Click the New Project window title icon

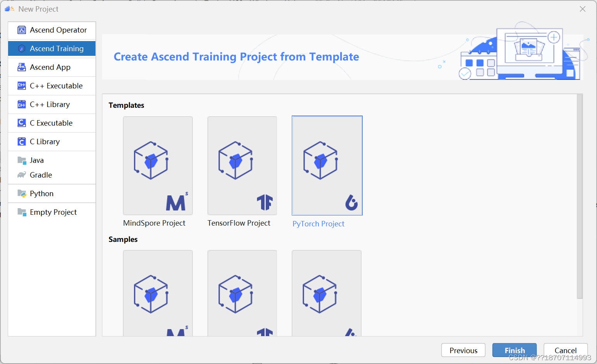9,9
